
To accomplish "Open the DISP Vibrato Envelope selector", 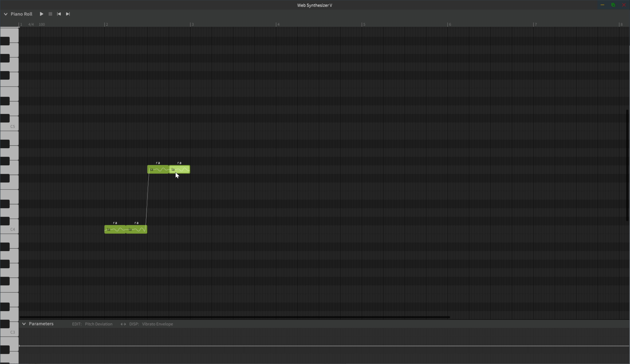I will pyautogui.click(x=157, y=324).
